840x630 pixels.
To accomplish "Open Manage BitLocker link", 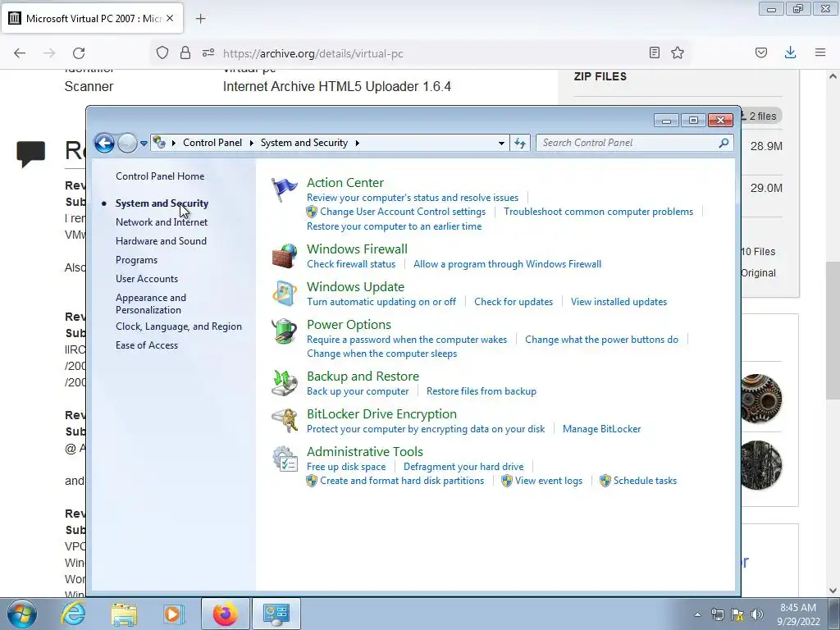I will coord(601,429).
